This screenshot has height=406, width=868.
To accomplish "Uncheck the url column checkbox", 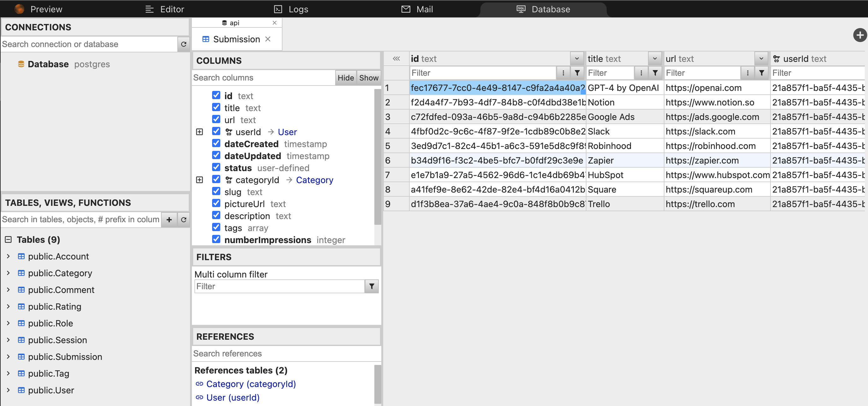I will click(216, 119).
